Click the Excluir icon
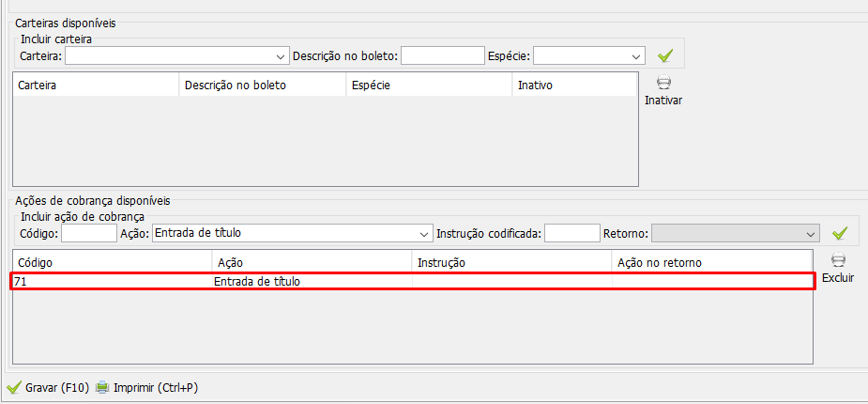The height and width of the screenshot is (404, 868). tap(838, 261)
